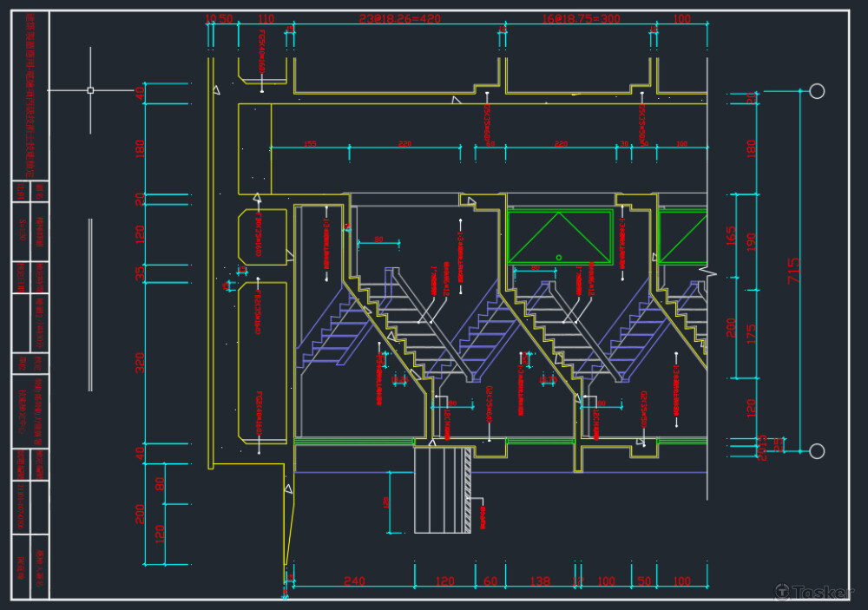The height and width of the screenshot is (610, 868).
Task: Click the 155 horizontal dimension text
Action: click(310, 144)
